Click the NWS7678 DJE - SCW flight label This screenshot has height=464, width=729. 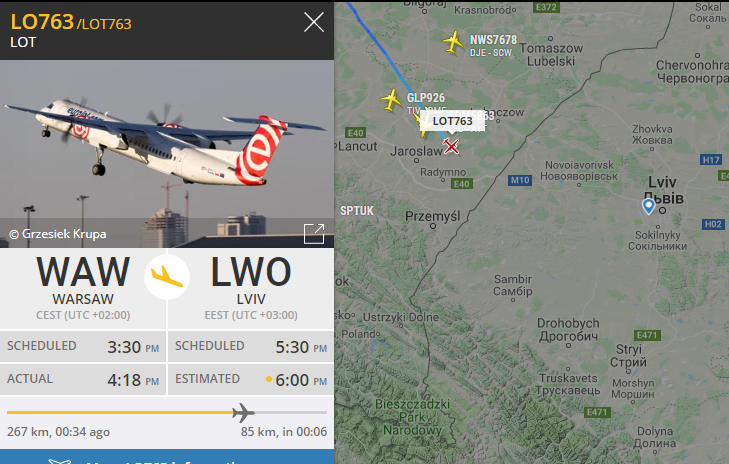(x=493, y=46)
